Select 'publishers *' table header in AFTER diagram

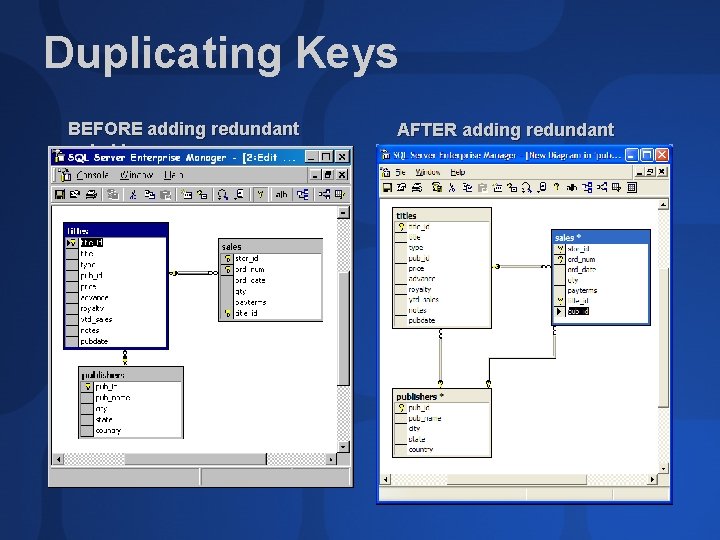coord(442,396)
